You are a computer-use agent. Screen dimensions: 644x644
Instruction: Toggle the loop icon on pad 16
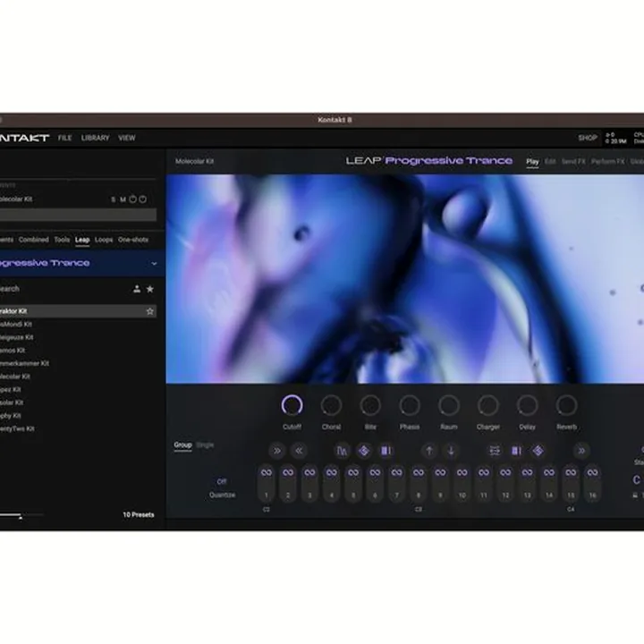coord(593,472)
